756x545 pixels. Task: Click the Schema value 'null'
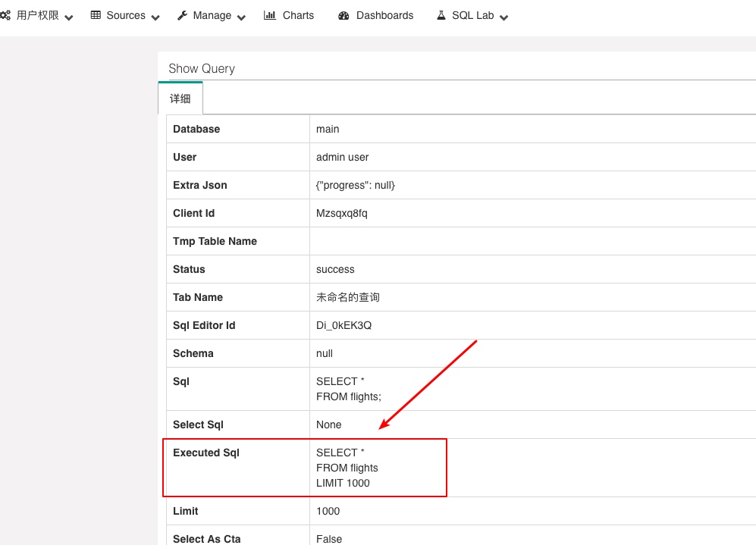(325, 353)
